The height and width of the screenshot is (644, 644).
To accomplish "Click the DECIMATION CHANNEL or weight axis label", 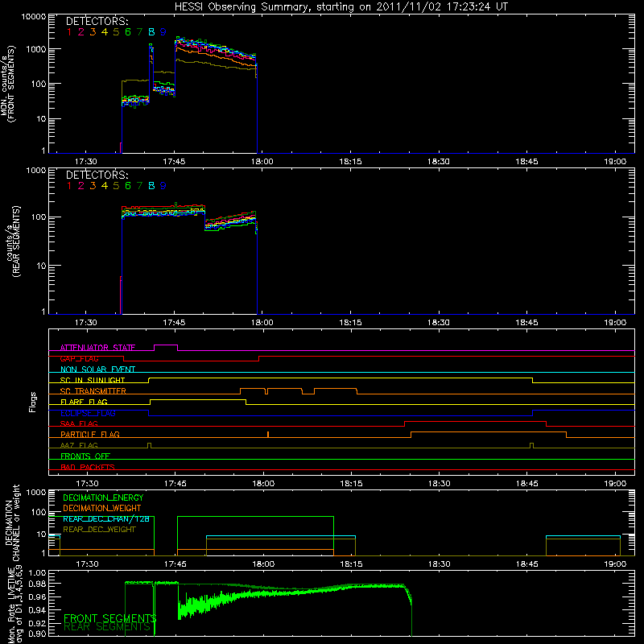I will pos(12,522).
